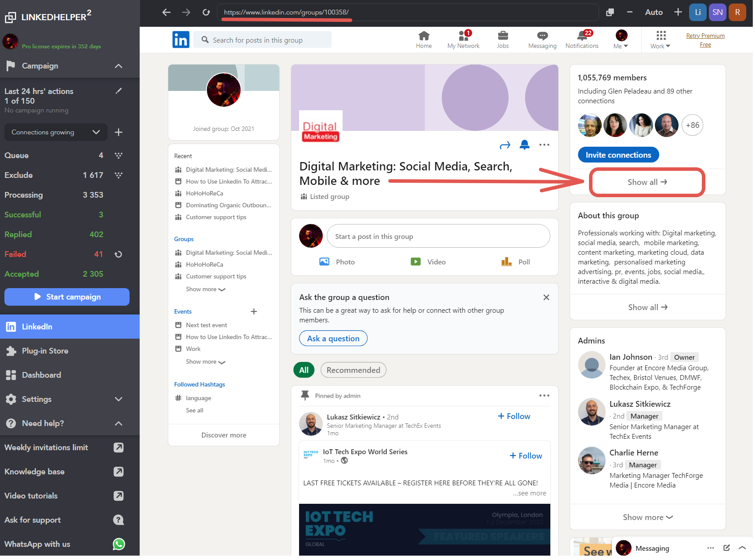Open Plug-in Store menu item
This screenshot has width=755, height=560.
click(x=45, y=351)
